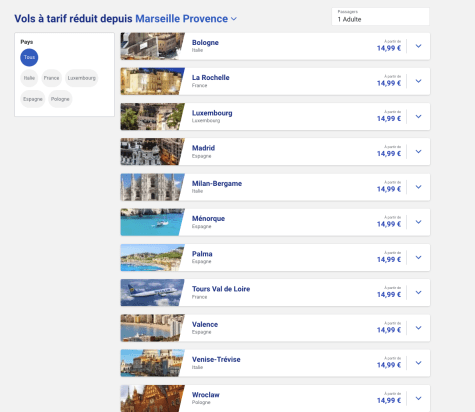The image size is (475, 412).
Task: Open the Passagers 1 Adulte selector
Action: click(380, 16)
